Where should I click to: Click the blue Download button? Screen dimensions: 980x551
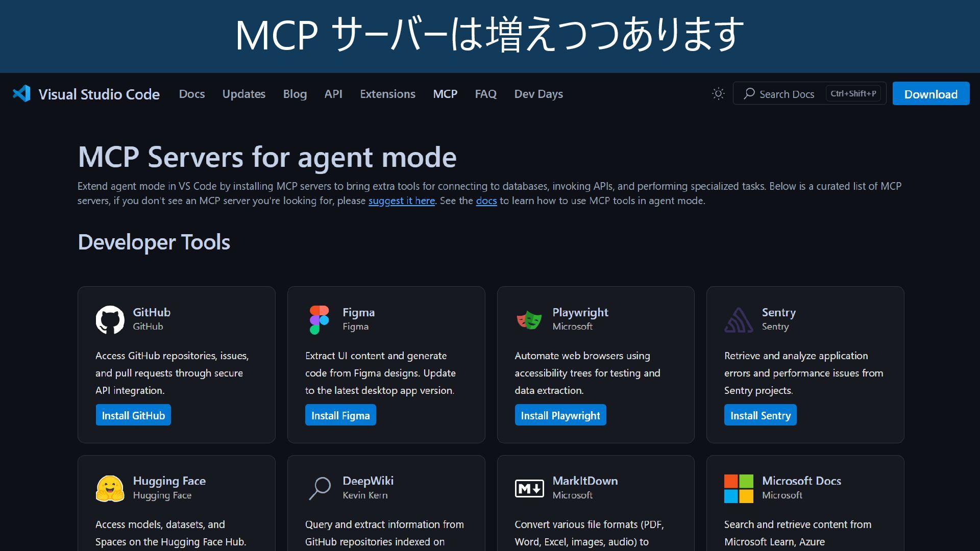[930, 94]
